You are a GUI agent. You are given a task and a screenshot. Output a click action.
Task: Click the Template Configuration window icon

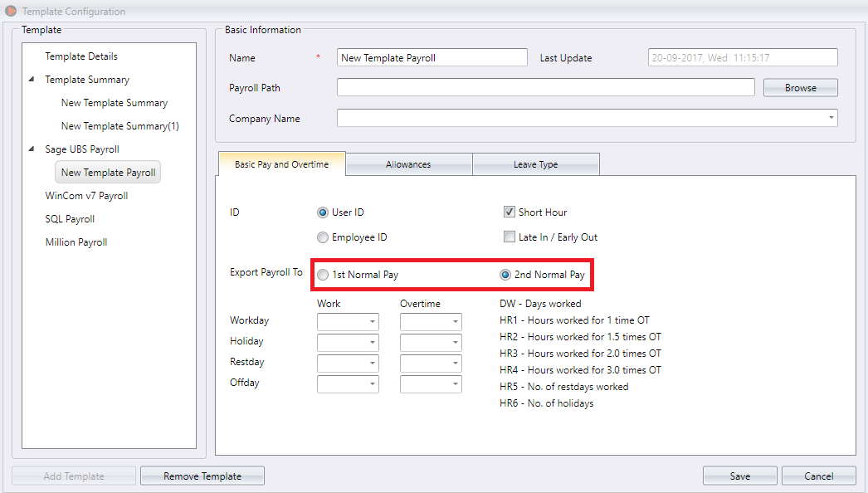(x=11, y=11)
